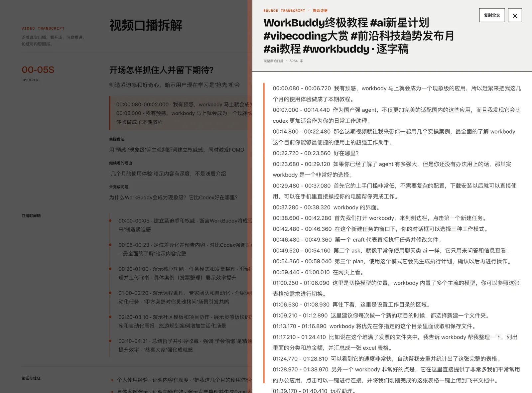This screenshot has width=532, height=393.
Task: Click transcript line about ask mode 00:49.520
Action: pos(392,251)
